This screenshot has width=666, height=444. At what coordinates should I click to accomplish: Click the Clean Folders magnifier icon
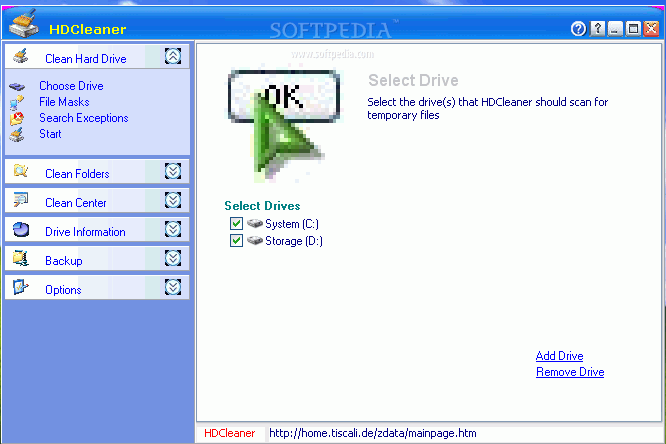click(x=21, y=171)
